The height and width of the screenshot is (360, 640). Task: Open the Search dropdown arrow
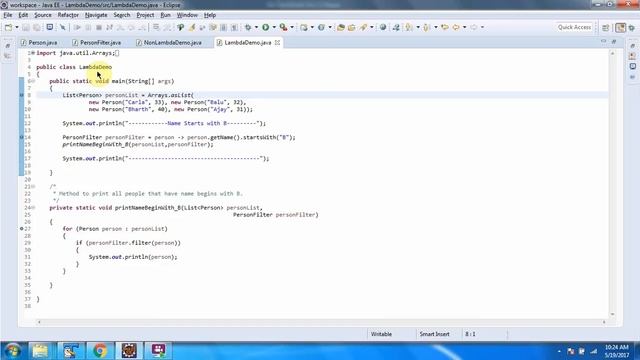click(371, 27)
